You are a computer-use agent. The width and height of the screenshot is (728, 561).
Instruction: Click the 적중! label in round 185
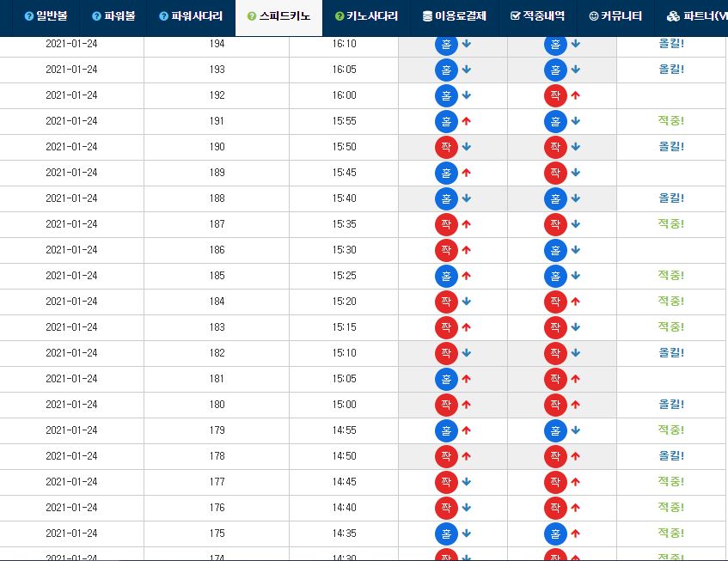click(671, 276)
